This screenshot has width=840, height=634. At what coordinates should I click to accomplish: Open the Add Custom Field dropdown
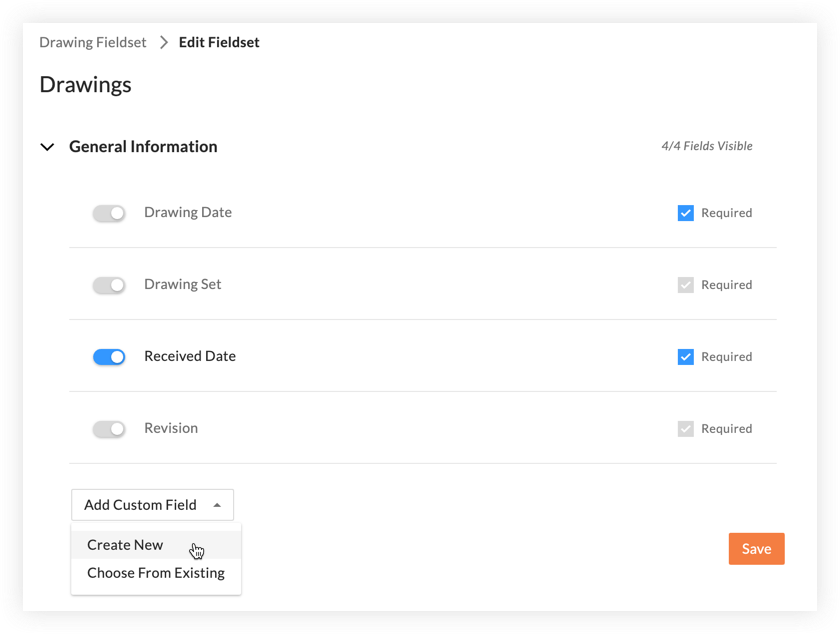(x=152, y=505)
